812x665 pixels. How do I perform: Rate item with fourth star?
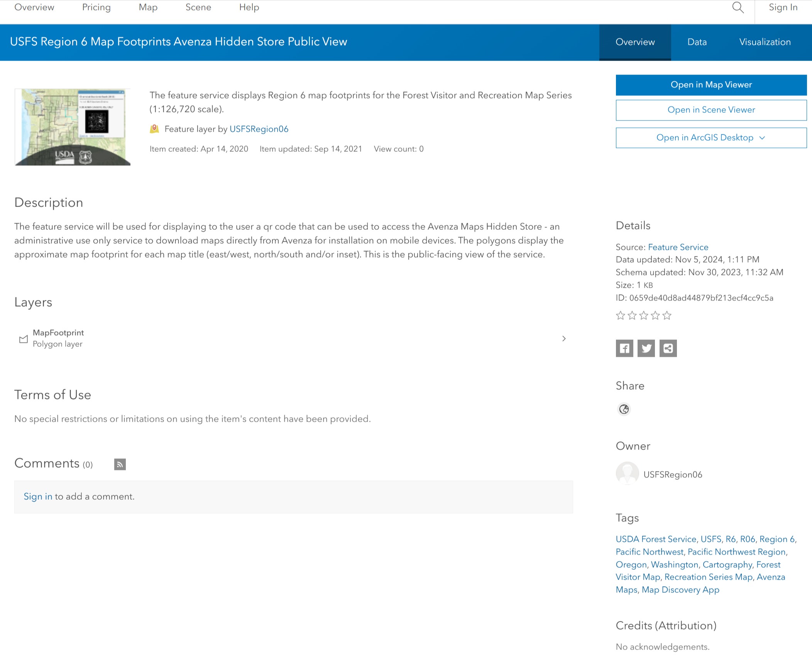(655, 316)
